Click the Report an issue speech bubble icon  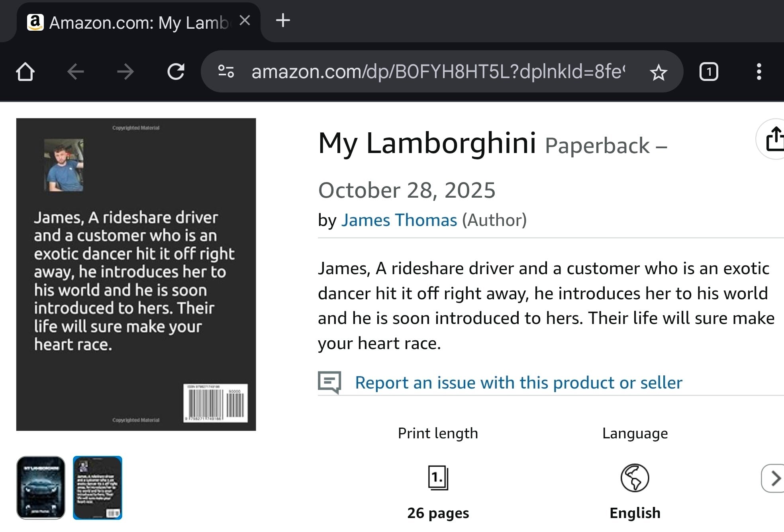pos(331,382)
